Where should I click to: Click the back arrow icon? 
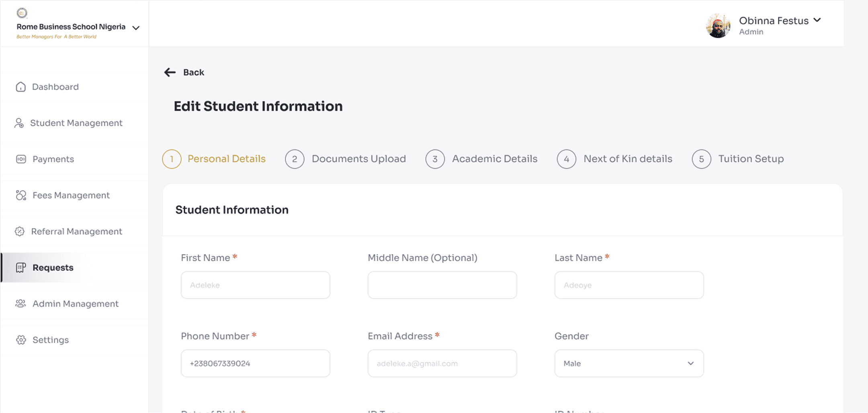(x=170, y=72)
